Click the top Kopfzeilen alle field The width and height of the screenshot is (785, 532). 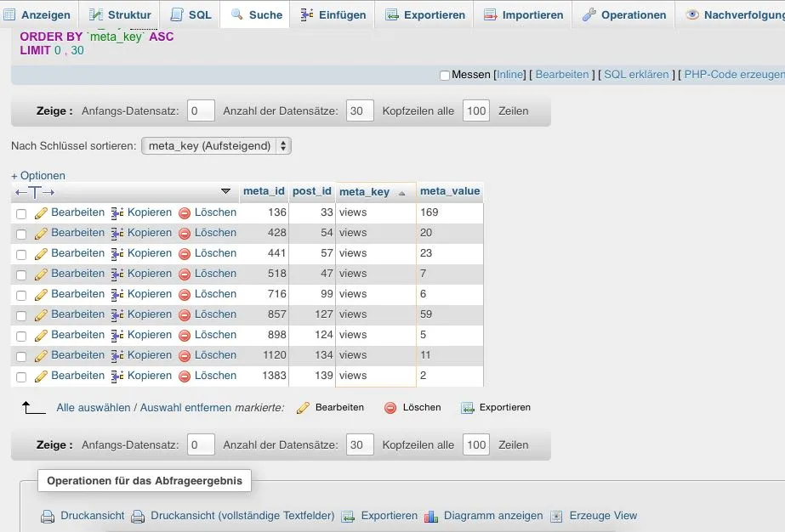point(476,110)
